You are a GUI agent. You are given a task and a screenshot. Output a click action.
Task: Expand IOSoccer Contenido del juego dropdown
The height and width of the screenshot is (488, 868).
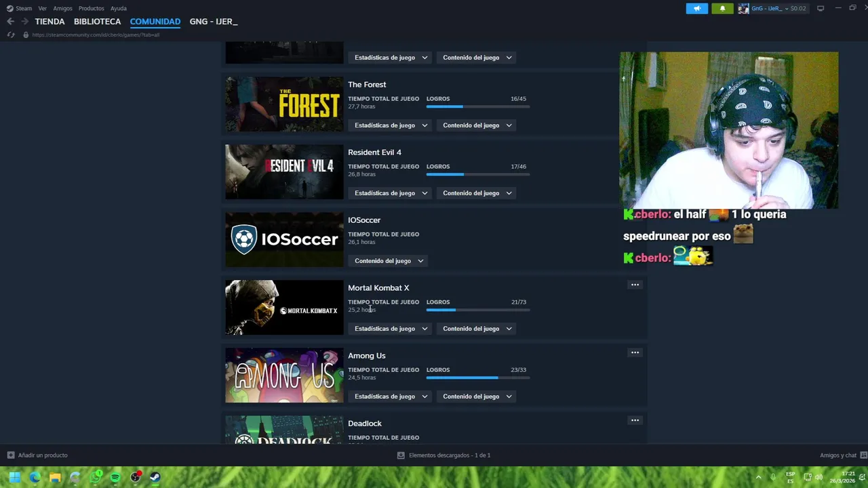pyautogui.click(x=389, y=261)
